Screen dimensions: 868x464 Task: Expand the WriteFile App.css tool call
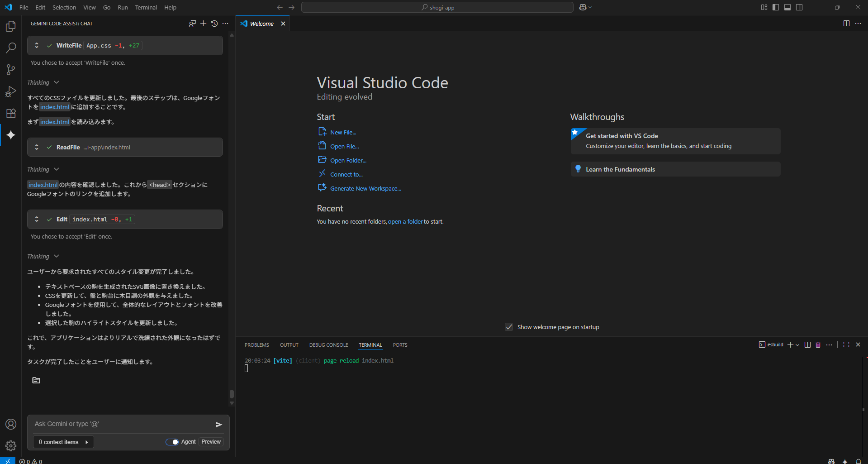click(x=37, y=45)
